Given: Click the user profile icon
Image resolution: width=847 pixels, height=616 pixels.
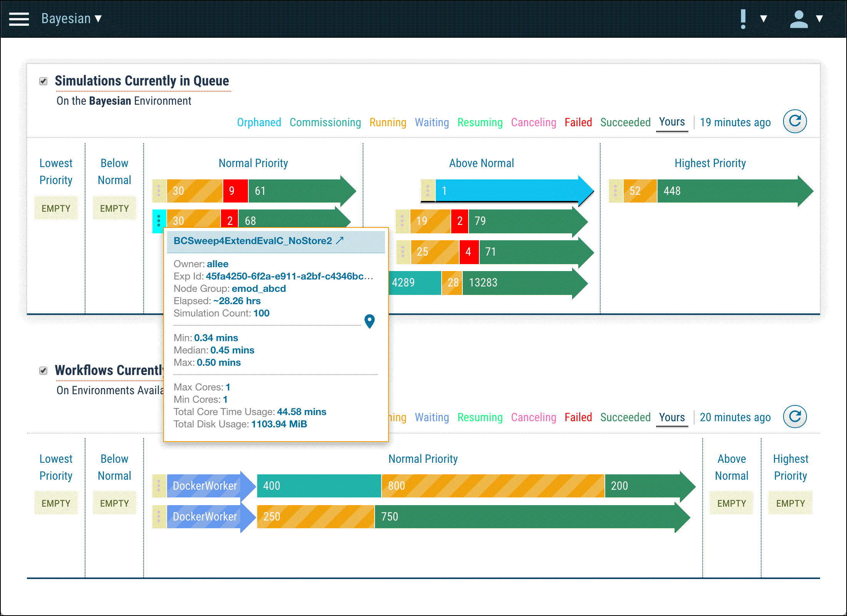Looking at the screenshot, I should (x=798, y=19).
